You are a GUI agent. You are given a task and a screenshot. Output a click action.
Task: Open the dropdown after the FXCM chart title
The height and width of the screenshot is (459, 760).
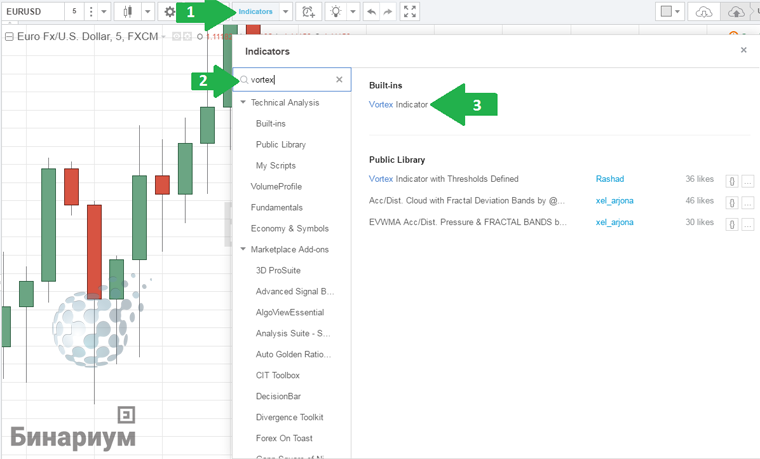tap(163, 37)
